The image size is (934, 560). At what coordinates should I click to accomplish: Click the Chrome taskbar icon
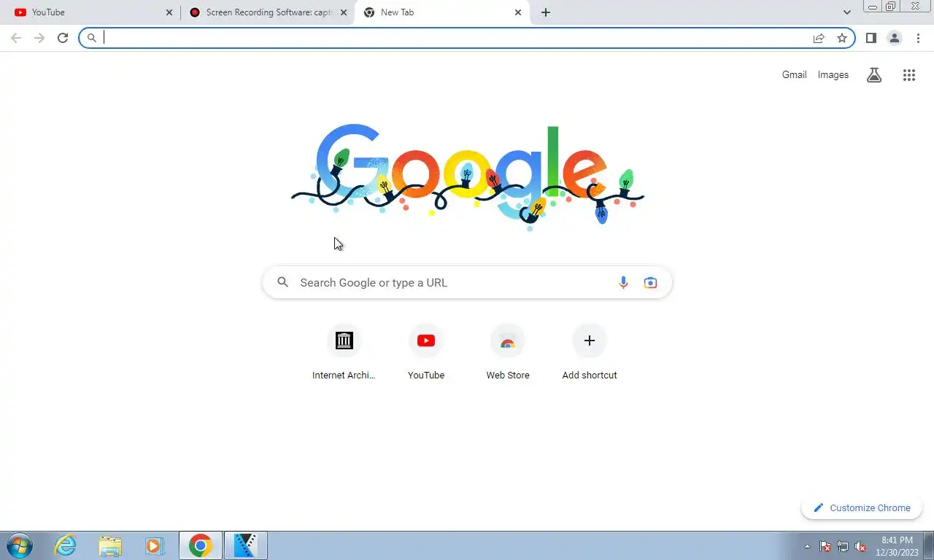click(201, 545)
